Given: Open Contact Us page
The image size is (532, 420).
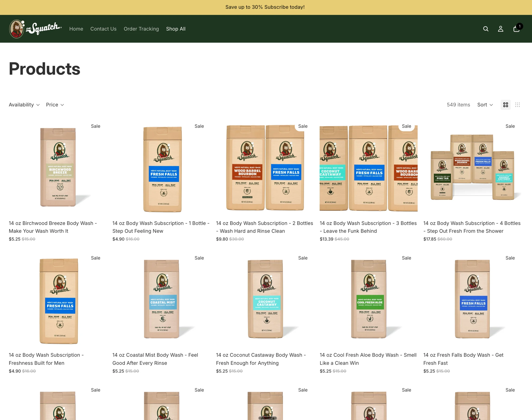Looking at the screenshot, I should point(103,29).
